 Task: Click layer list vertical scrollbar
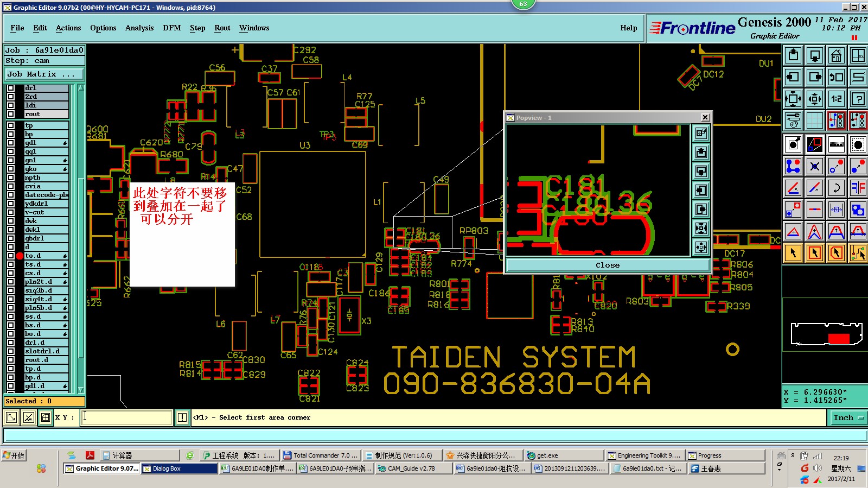pos(81,269)
